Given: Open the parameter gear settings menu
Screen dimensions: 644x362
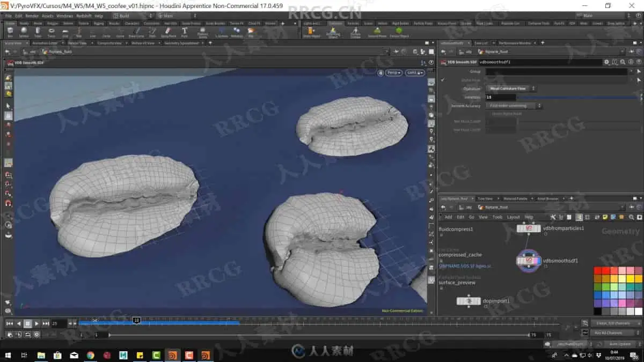Looking at the screenshot, I should tap(606, 62).
